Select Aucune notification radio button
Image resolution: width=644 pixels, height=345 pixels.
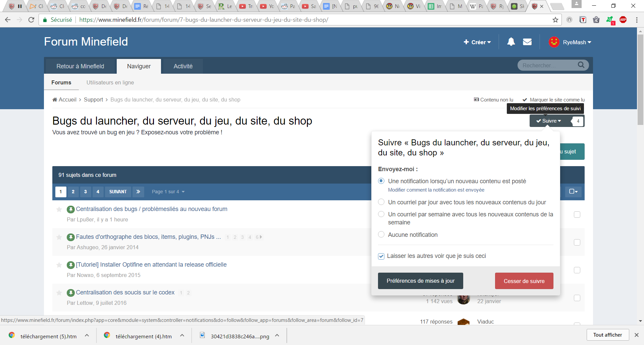click(381, 234)
